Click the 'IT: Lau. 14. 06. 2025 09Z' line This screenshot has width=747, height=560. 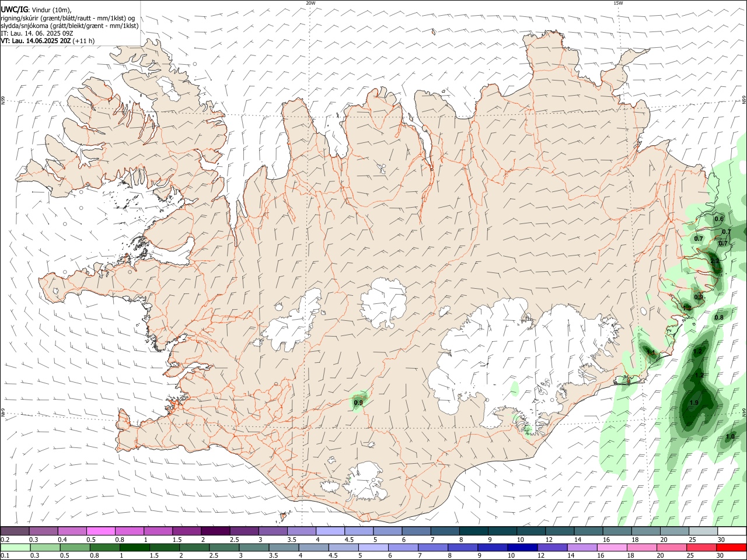[37, 33]
